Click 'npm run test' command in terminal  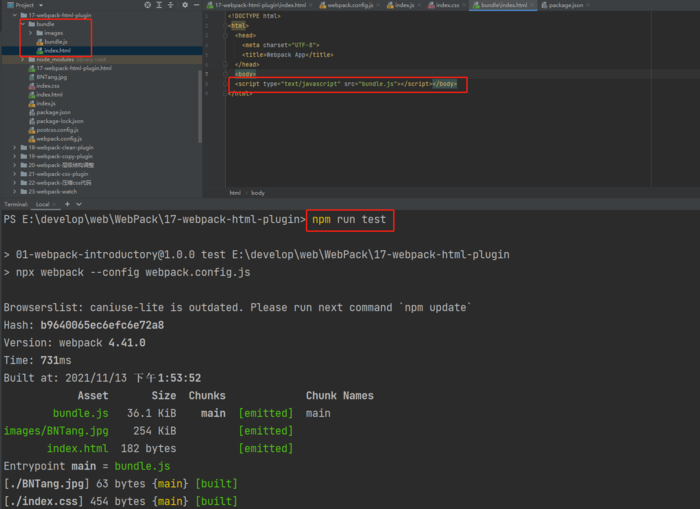click(x=349, y=220)
